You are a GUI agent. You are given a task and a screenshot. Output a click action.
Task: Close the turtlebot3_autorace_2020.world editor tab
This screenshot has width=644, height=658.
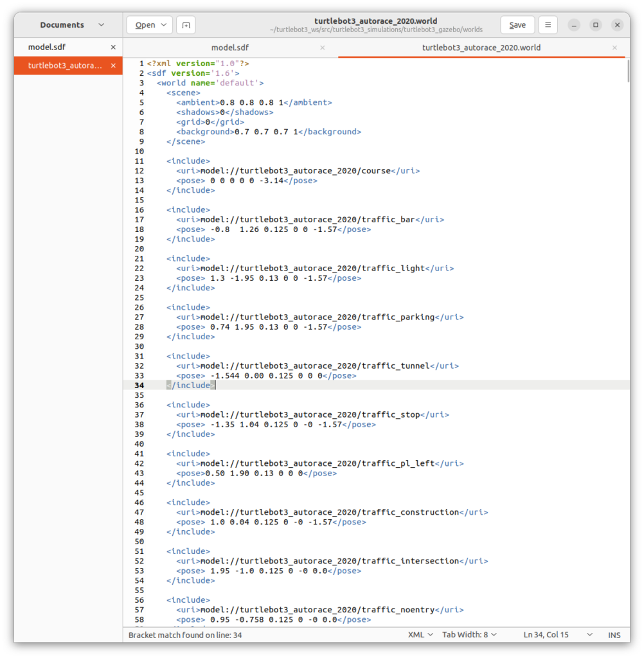tap(614, 48)
